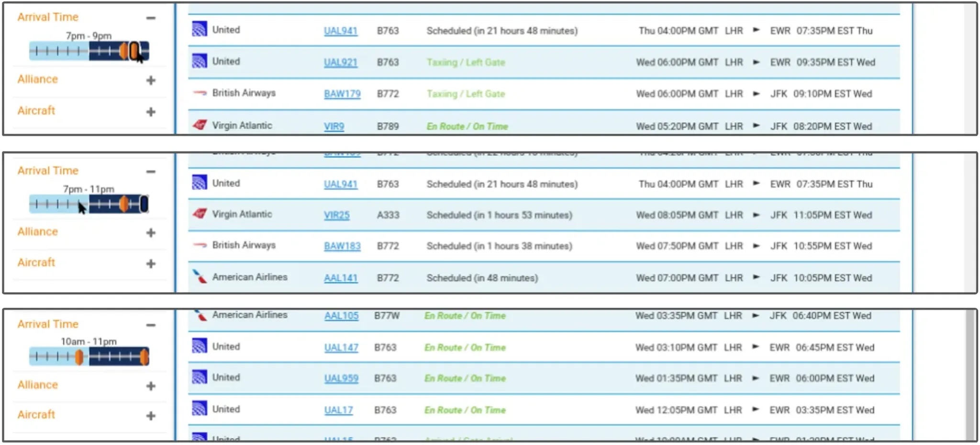Click the route arrow in the AAL141 row
This screenshot has width=980, height=445.
(x=756, y=277)
